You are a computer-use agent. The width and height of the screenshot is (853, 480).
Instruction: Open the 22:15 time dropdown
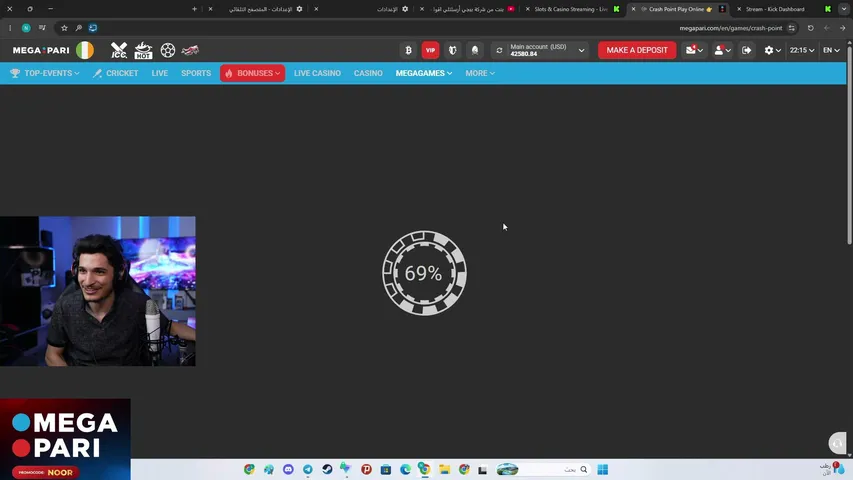802,50
